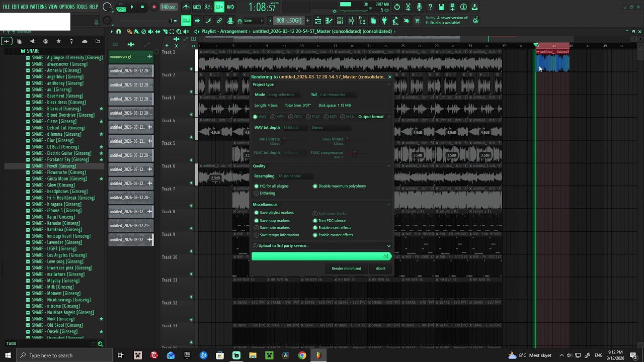Viewport: 644px width, 362px height.
Task: Open the PATTERNS menu
Action: [38, 7]
